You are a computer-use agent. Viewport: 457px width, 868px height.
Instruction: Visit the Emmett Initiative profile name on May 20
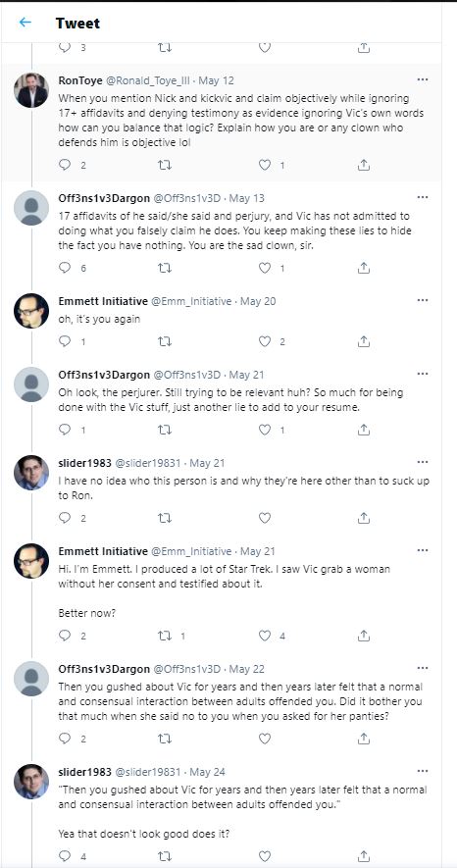click(x=103, y=301)
